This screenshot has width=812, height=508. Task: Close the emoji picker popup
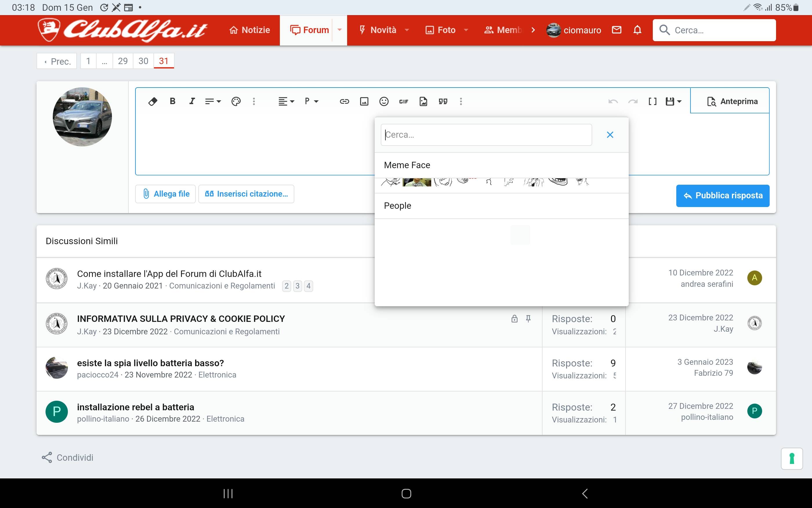pyautogui.click(x=610, y=135)
